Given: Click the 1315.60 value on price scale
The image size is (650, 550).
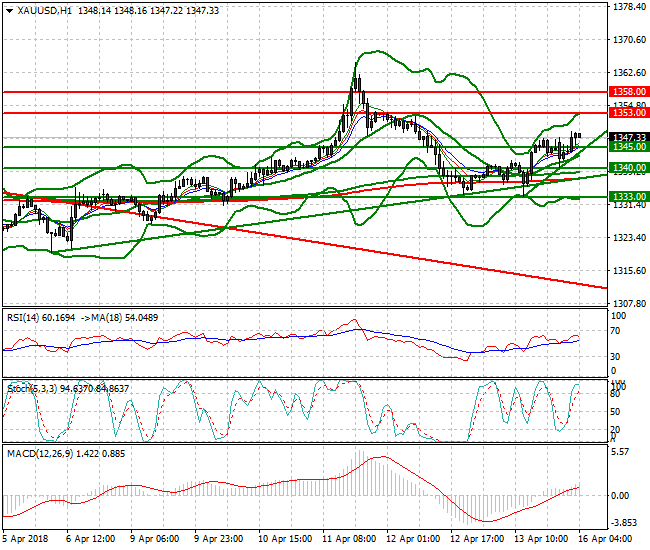Looking at the screenshot, I should (628, 270).
